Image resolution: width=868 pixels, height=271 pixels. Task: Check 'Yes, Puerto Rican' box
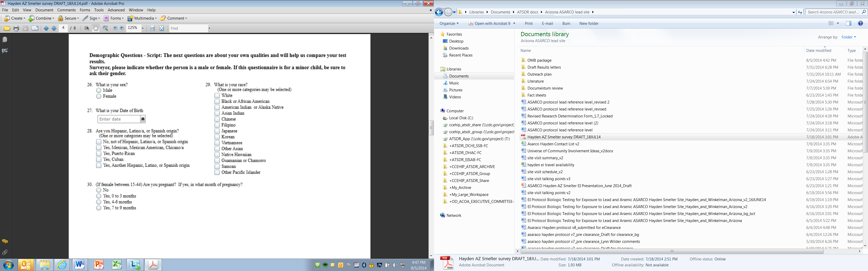99,154
